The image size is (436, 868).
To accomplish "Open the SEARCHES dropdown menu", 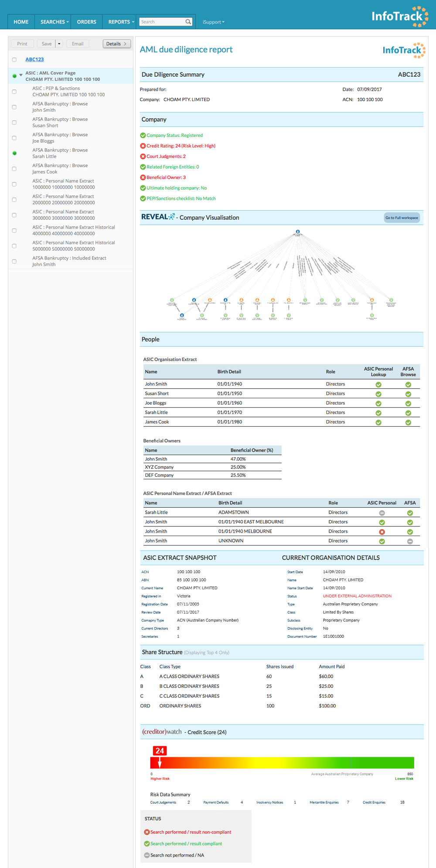I will (x=54, y=22).
